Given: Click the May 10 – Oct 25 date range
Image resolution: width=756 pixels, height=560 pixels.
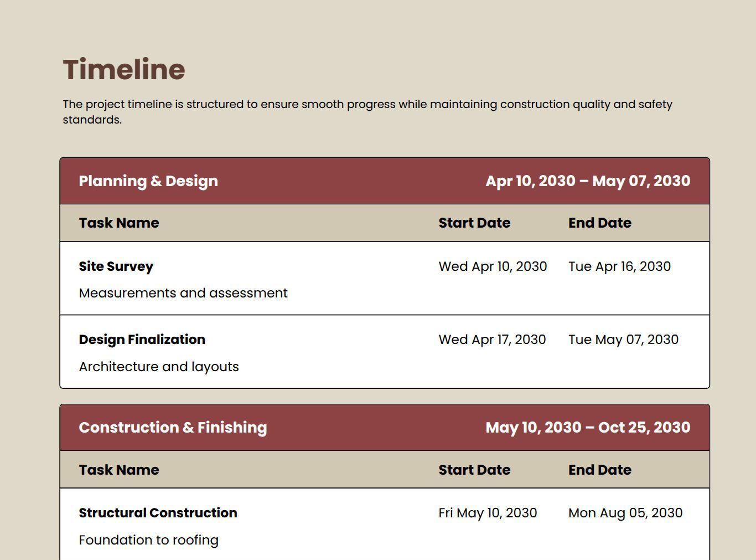Looking at the screenshot, I should [588, 428].
